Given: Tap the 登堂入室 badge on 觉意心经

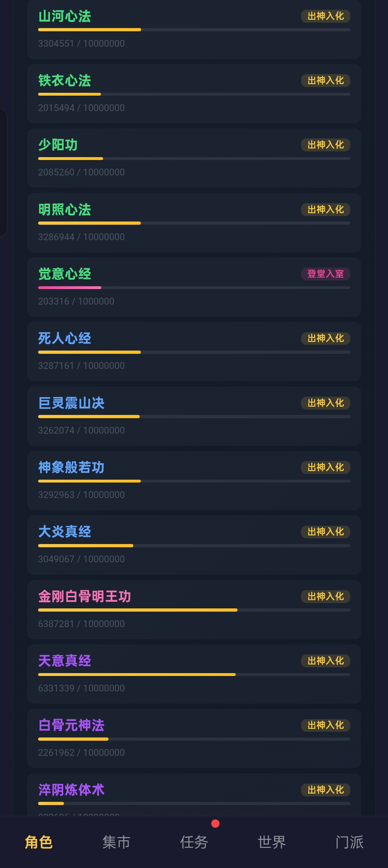Looking at the screenshot, I should 325,274.
